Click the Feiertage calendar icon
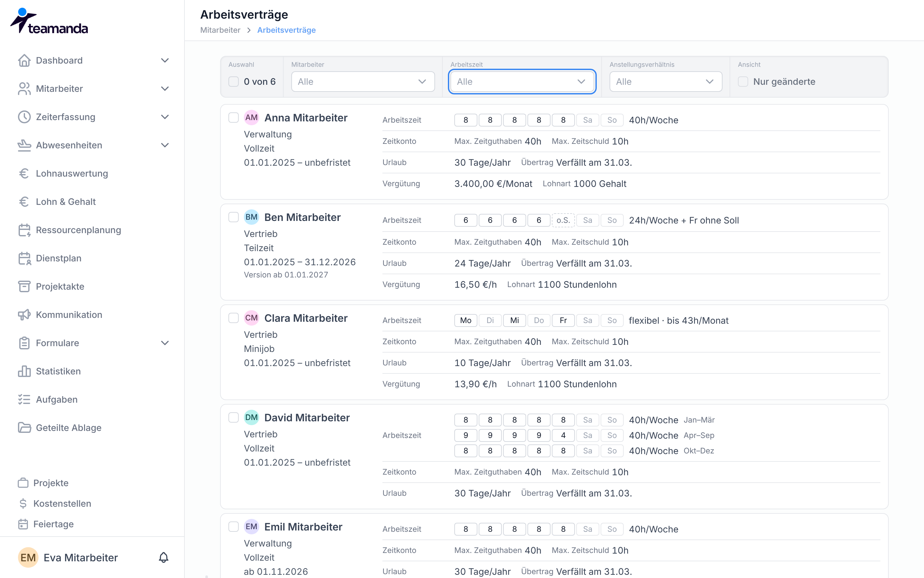924x578 pixels. pos(23,524)
